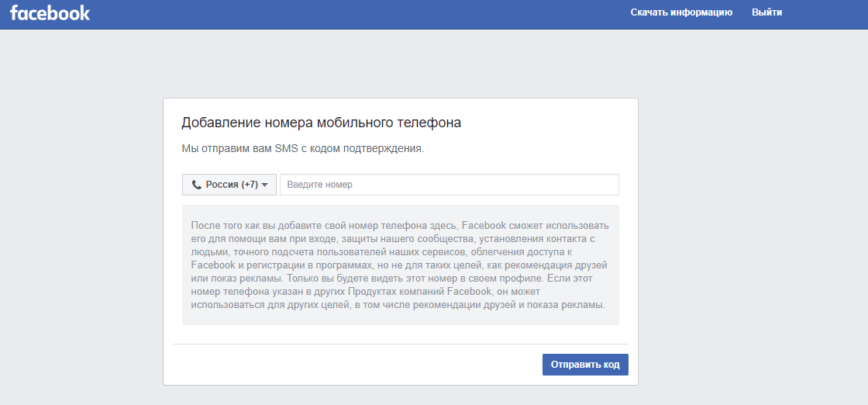Focus the Введите номер phone field
868x405 pixels.
point(449,185)
